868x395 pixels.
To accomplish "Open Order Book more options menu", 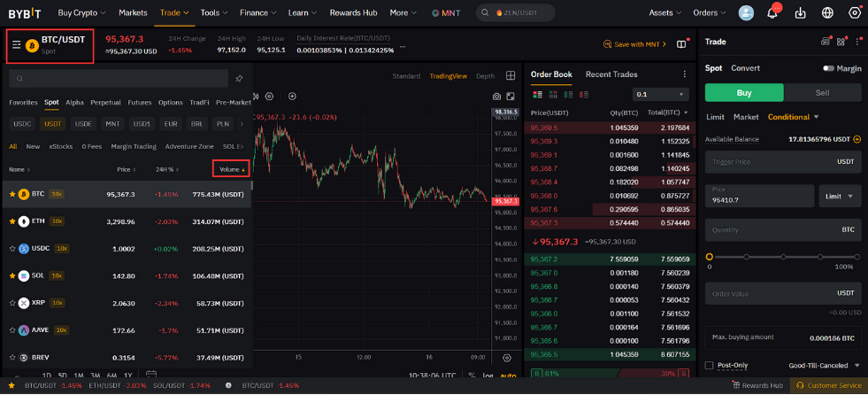I will [684, 74].
